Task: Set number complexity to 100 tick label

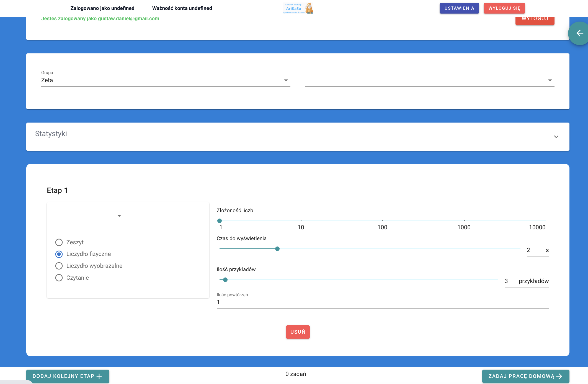Action: pyautogui.click(x=382, y=227)
